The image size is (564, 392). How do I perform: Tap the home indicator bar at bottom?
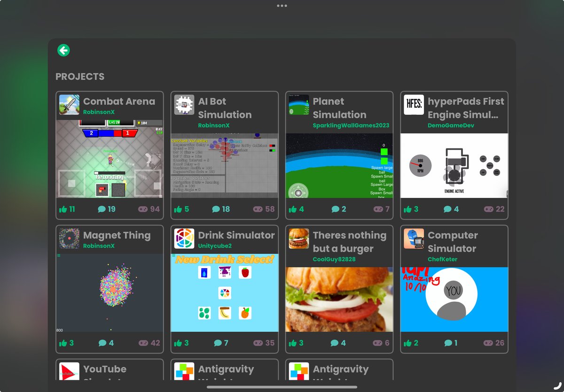282,387
